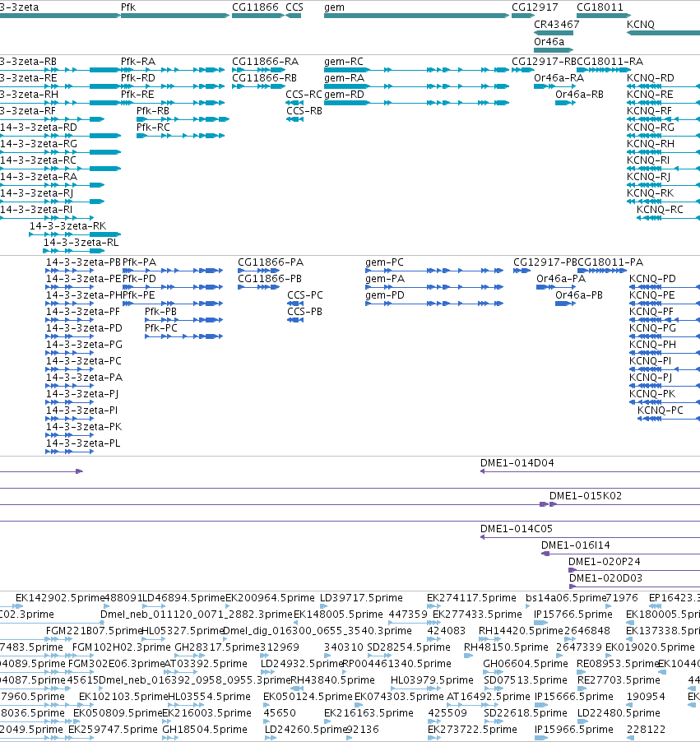Select the CR43467 gene label
Viewport: 700px width, 742px height.
pos(557,24)
